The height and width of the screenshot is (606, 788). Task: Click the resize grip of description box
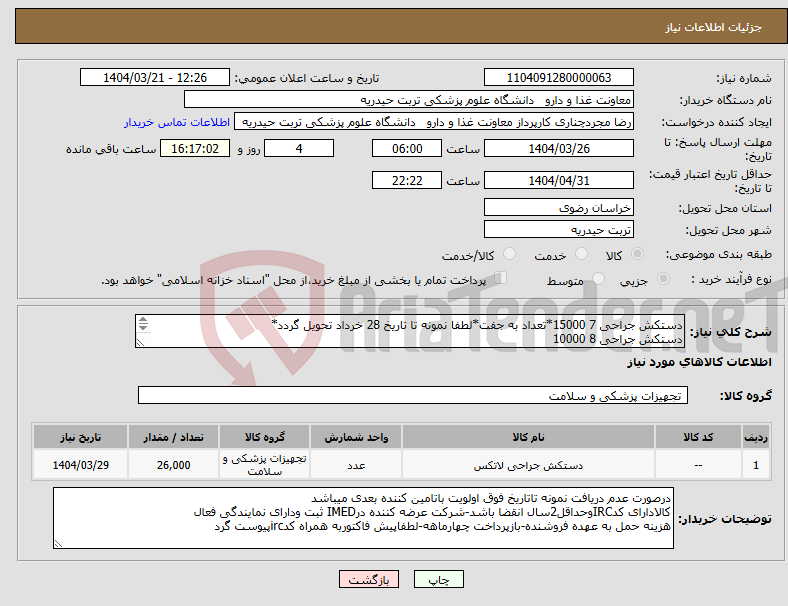pyautogui.click(x=140, y=342)
